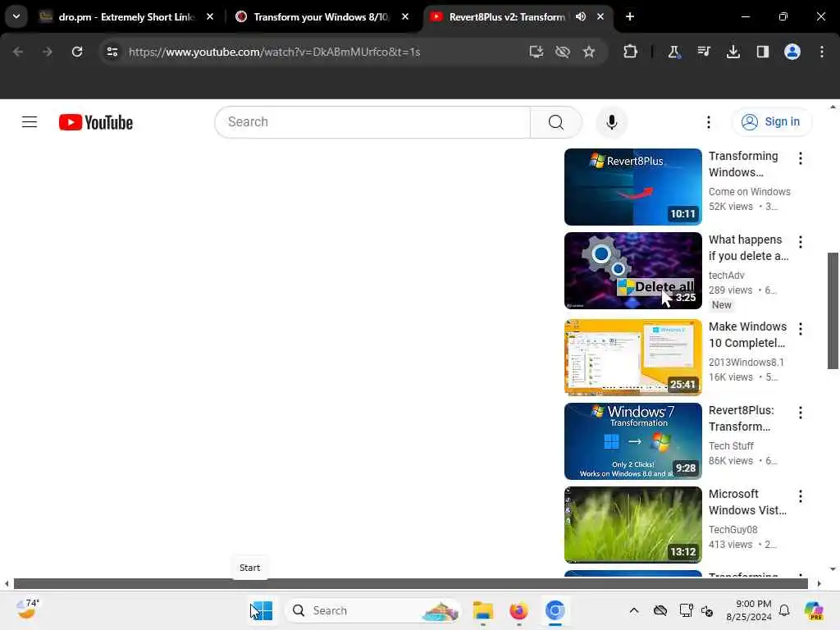View site information in address bar
Image resolution: width=840 pixels, height=630 pixels.
click(x=112, y=52)
